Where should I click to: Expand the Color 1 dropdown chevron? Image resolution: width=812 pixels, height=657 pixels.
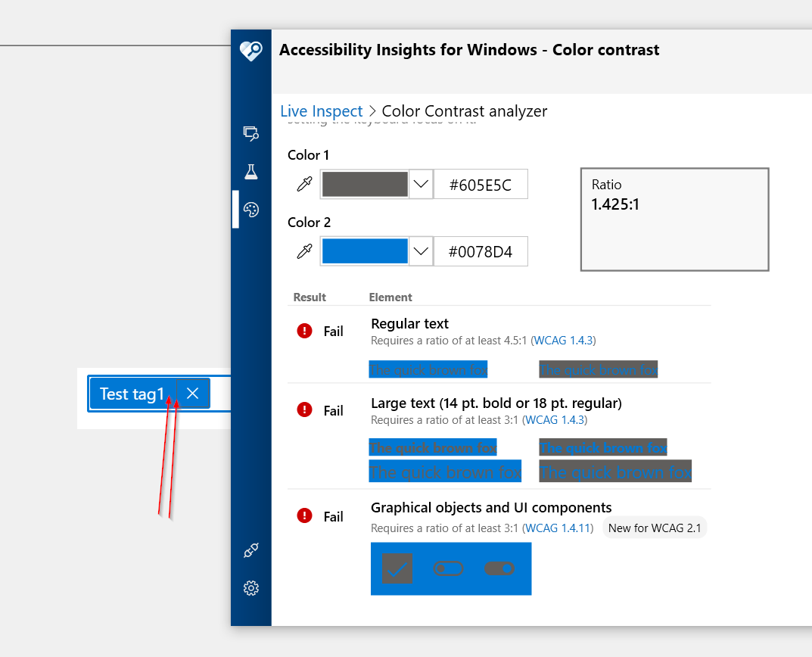pos(421,184)
